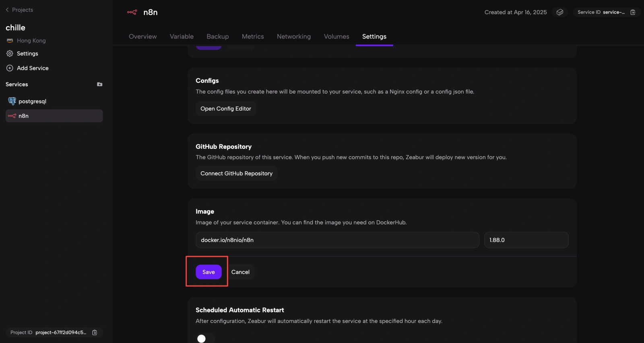Open project Settings gear icon
This screenshot has height=343, width=644.
pos(10,53)
